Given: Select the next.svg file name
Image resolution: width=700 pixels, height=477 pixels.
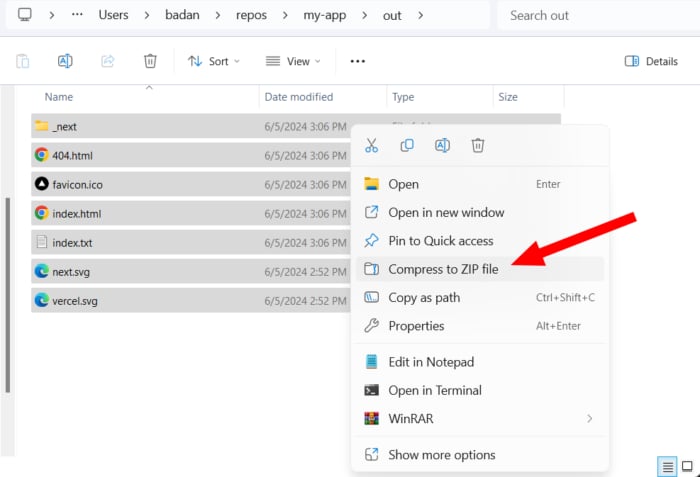Looking at the screenshot, I should tap(71, 272).
